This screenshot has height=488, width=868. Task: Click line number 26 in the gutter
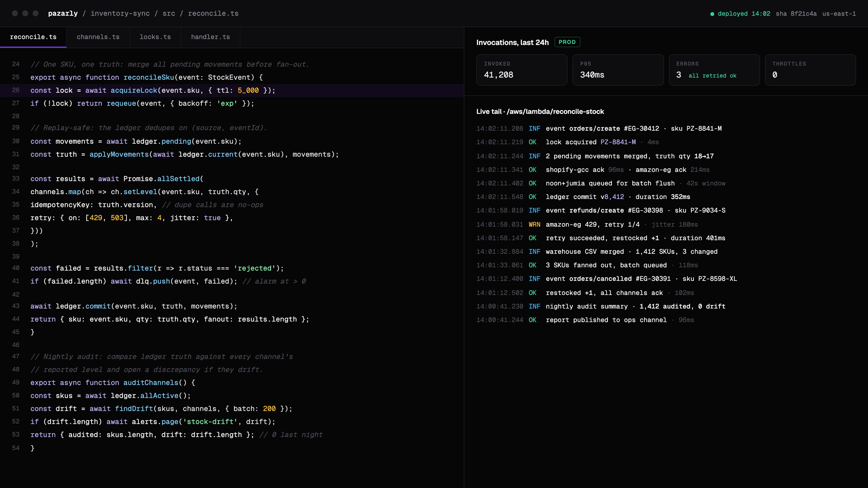[x=16, y=90]
